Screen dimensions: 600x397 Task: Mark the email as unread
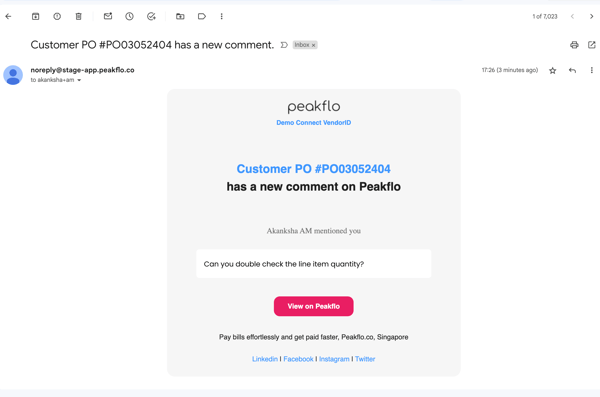click(108, 16)
